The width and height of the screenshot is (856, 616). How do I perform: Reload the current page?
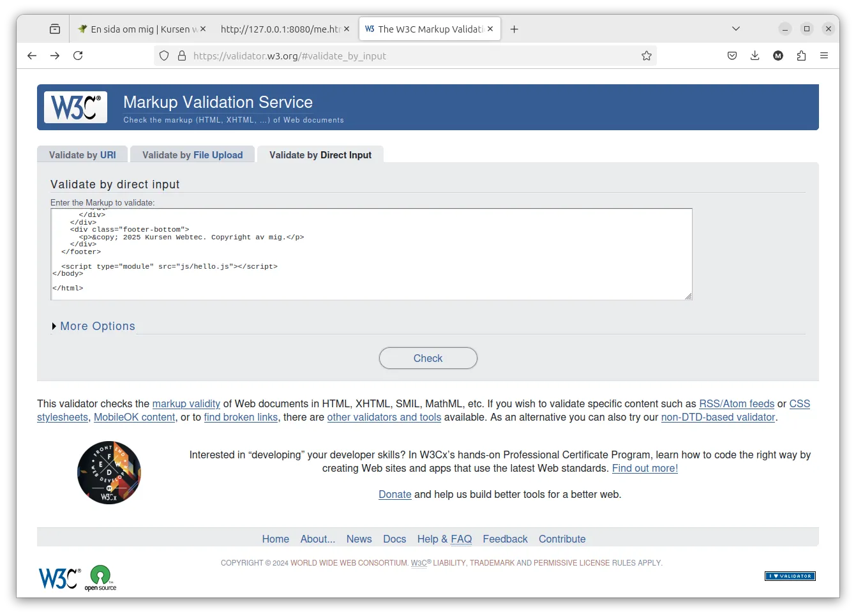click(x=78, y=56)
